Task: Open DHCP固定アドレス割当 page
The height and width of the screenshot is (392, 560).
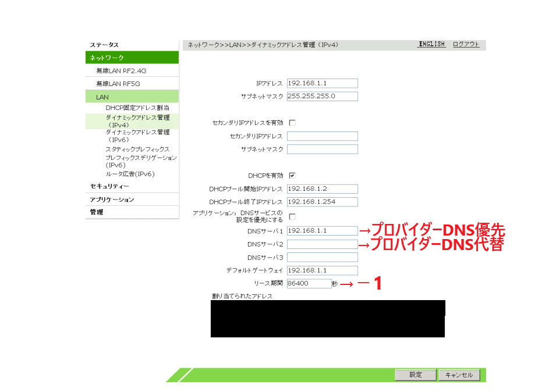Action: coord(137,108)
